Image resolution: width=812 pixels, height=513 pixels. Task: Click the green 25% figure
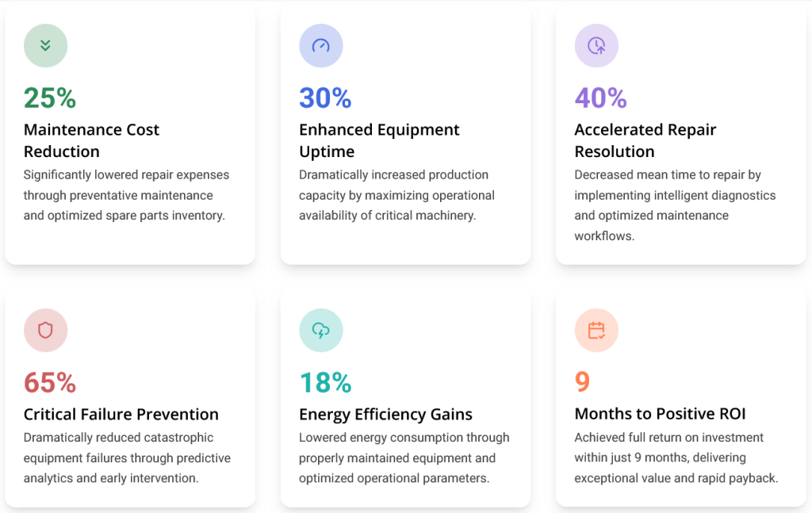50,98
